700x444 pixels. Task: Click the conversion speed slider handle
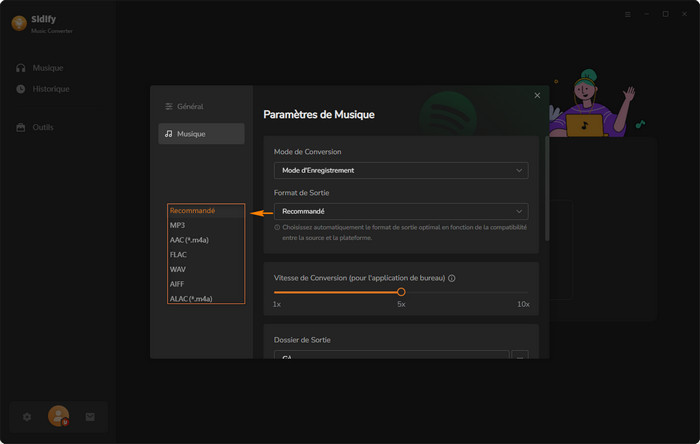[x=401, y=292]
